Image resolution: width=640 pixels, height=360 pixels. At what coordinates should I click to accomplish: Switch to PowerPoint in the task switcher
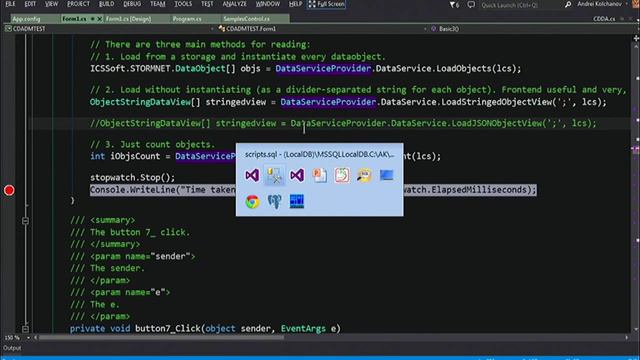point(320,176)
